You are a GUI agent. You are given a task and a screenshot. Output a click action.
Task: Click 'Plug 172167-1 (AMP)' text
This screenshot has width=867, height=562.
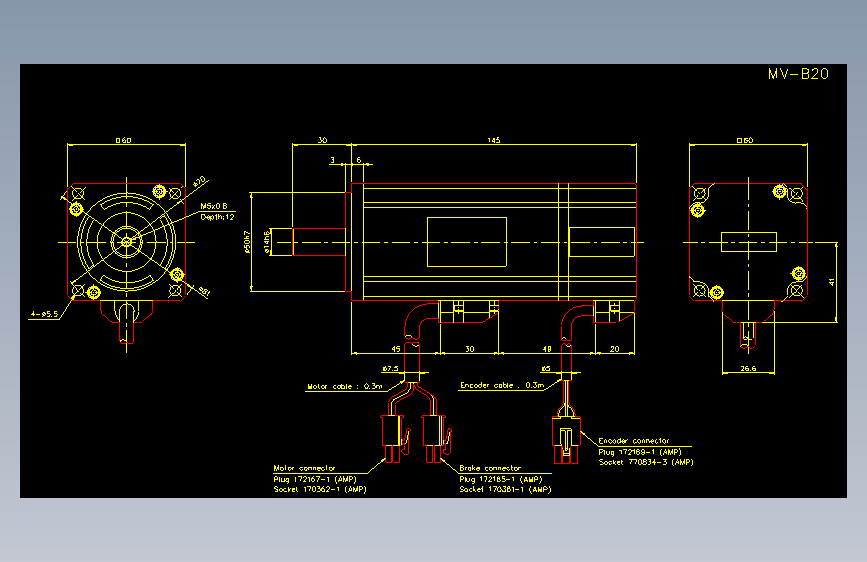(315, 479)
